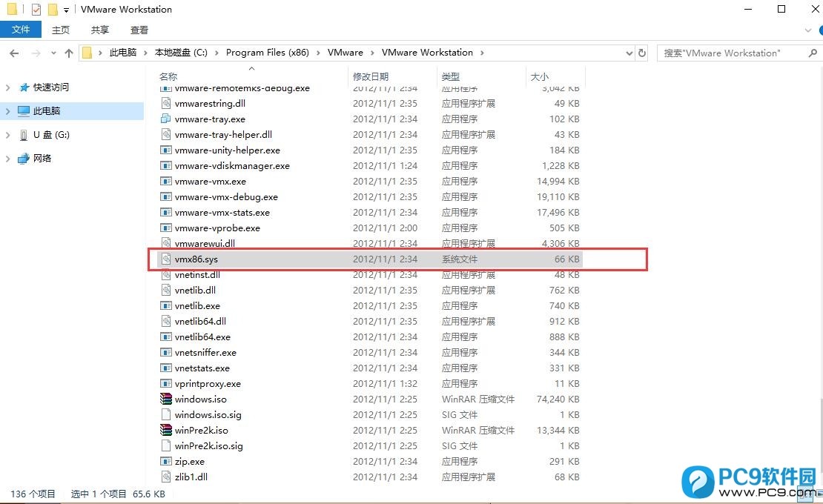Select the vnetlib64.dll file name

(x=200, y=322)
